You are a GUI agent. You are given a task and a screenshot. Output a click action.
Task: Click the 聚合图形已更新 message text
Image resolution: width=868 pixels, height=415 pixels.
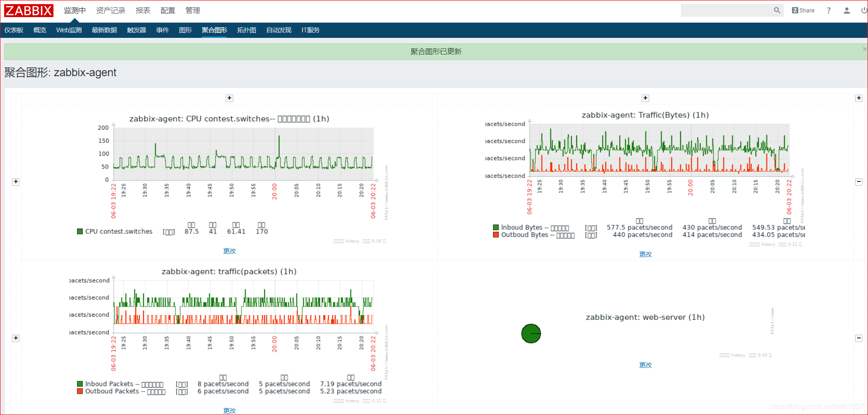436,51
